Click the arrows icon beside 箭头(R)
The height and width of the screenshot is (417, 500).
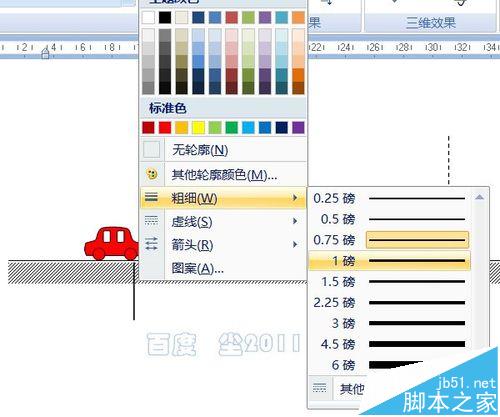(151, 244)
